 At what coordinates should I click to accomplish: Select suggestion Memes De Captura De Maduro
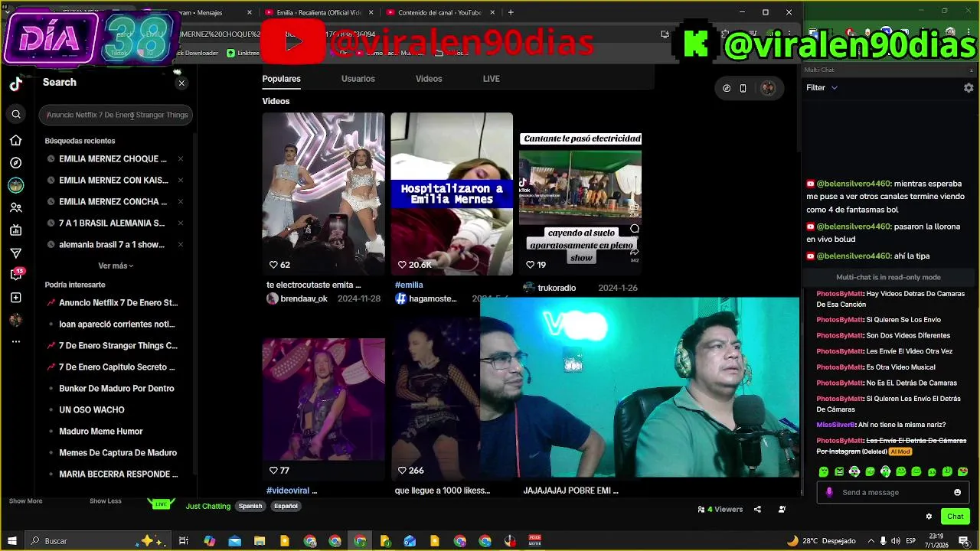118,453
